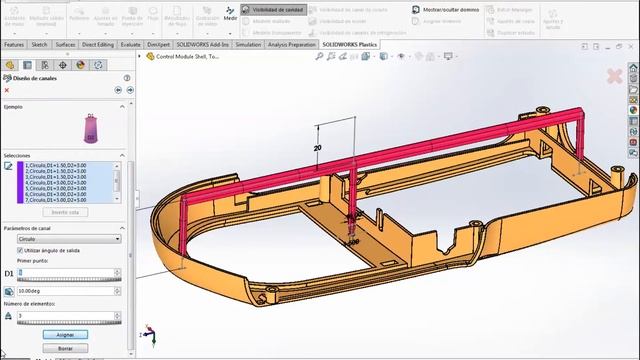Toggle Visibilidad de cavidad
Viewport: 640px width, 360px height.
(273, 9)
